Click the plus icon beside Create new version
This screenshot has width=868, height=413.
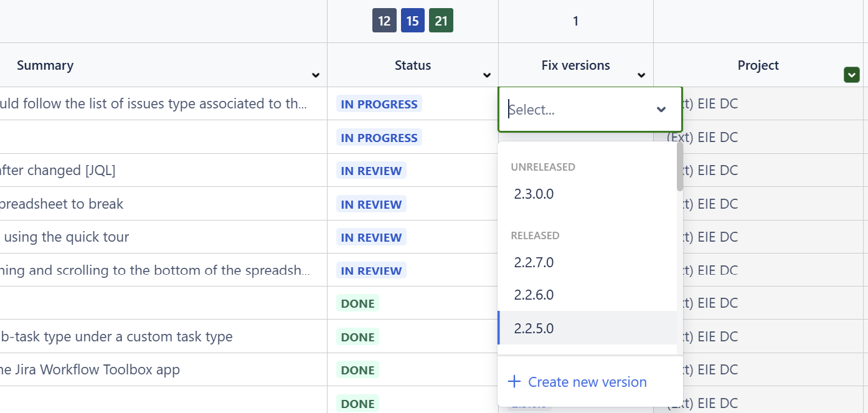514,382
